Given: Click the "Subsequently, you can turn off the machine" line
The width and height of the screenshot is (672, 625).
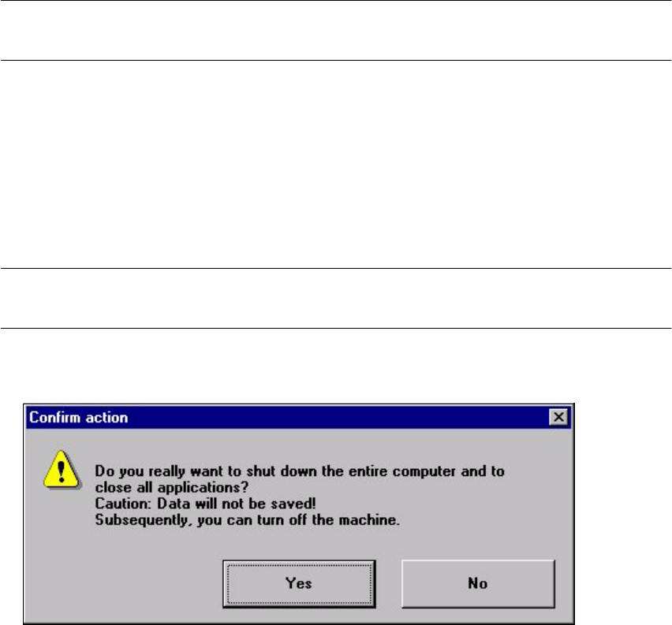Looking at the screenshot, I should point(248,519).
